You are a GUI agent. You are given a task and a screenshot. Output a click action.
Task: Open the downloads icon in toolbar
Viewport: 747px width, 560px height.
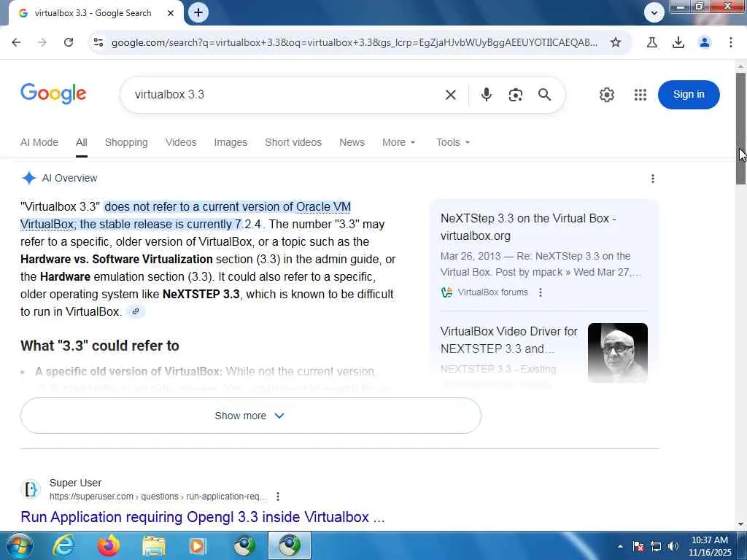(678, 42)
